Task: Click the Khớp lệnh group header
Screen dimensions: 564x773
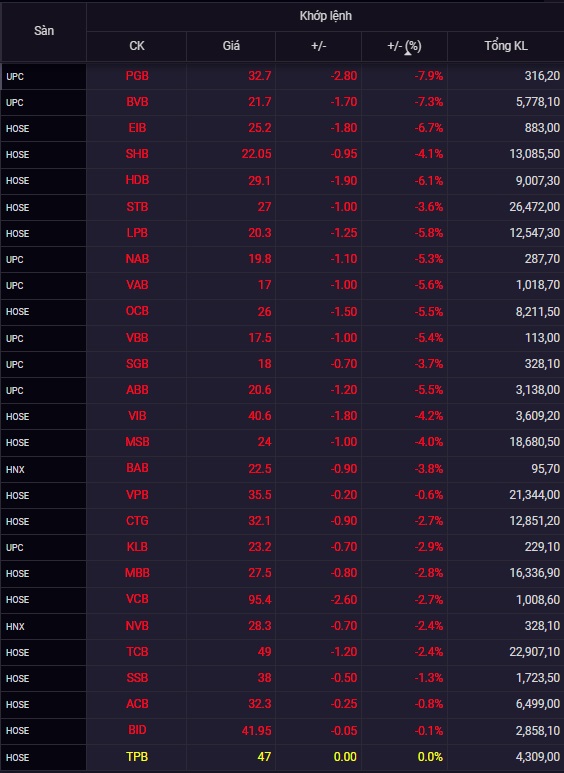Action: click(325, 16)
